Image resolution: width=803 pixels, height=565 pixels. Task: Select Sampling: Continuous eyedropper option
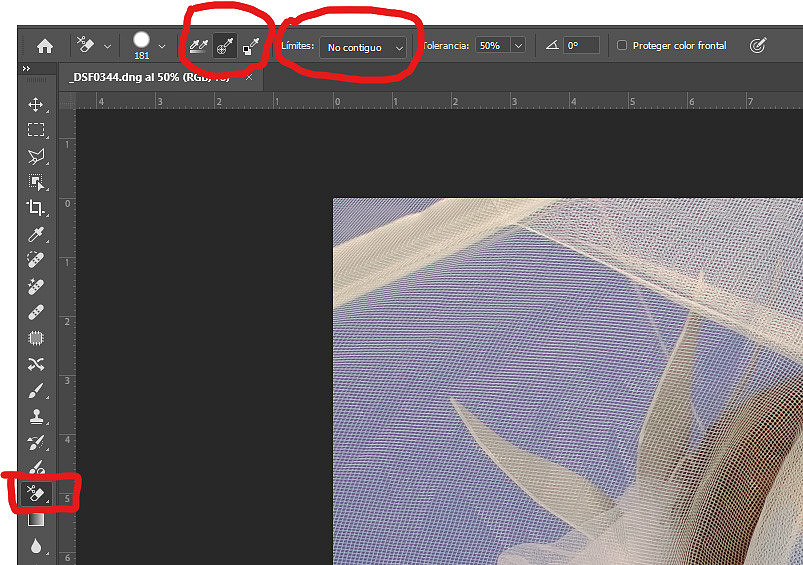(x=199, y=46)
